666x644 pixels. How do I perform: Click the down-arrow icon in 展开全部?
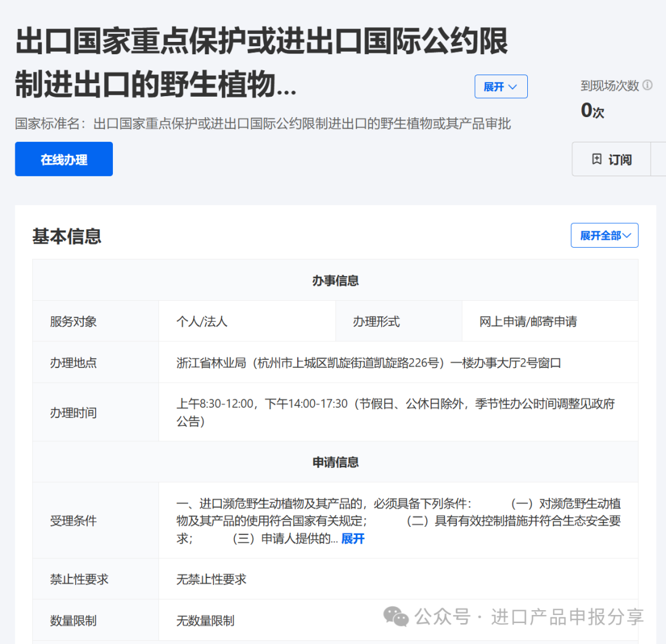(x=627, y=235)
